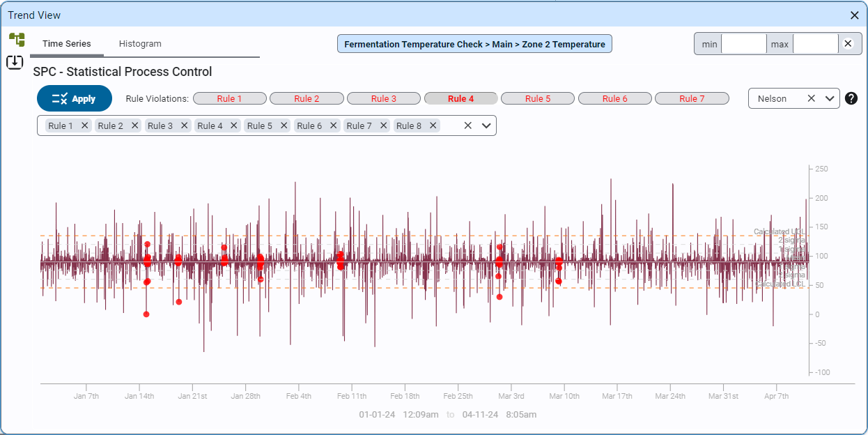Toggle Rule 7 violations pill

(x=692, y=99)
